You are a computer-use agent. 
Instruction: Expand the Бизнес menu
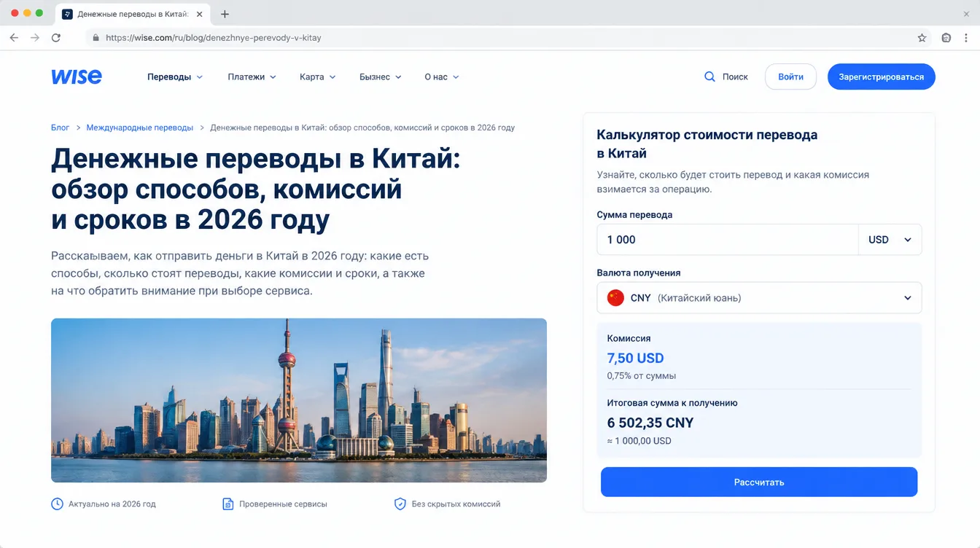click(381, 77)
